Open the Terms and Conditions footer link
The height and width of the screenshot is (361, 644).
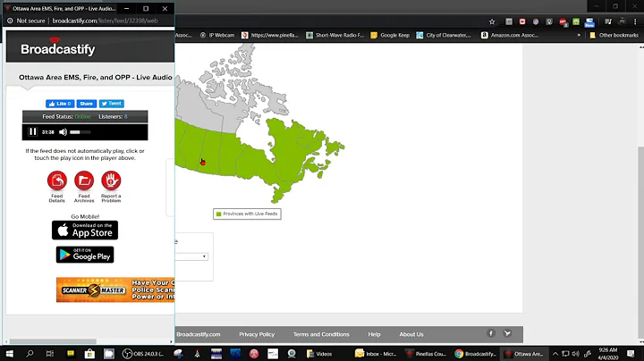pyautogui.click(x=321, y=334)
